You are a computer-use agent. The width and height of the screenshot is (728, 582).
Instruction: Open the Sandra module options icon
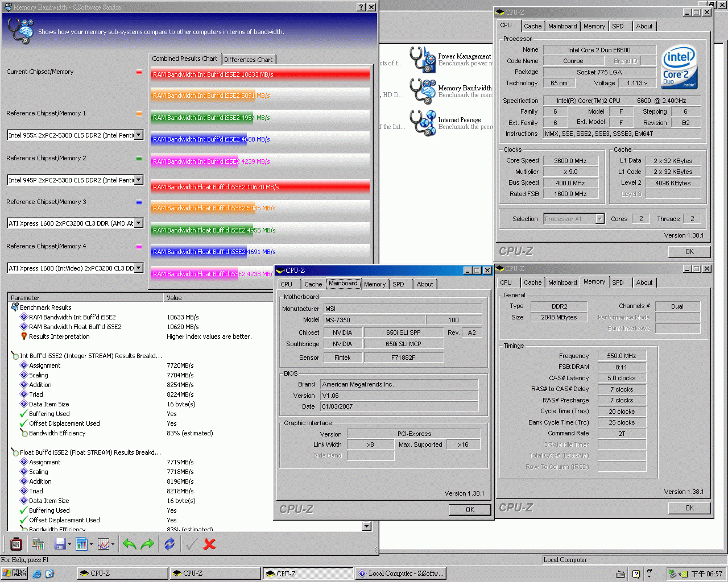[x=16, y=544]
